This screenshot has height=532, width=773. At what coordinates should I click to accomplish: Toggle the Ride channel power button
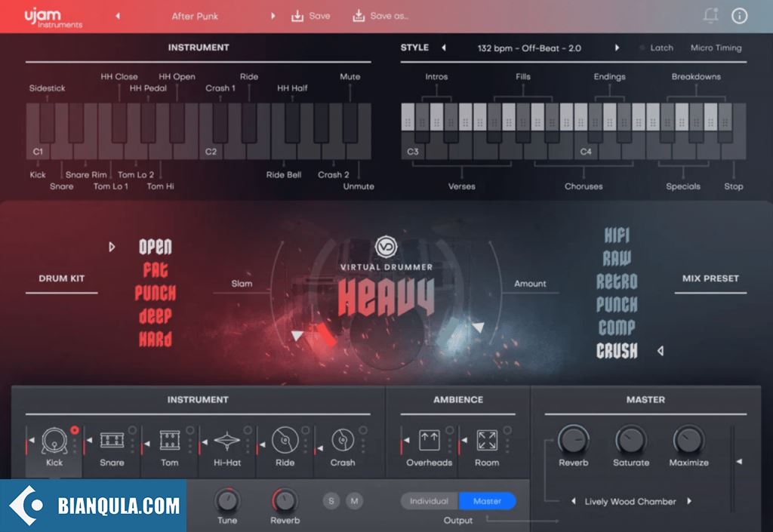pos(305,430)
